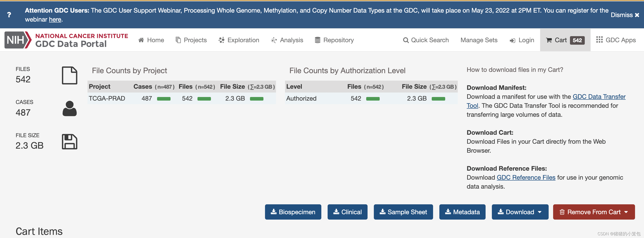
Task: Click the Project column header
Action: point(99,87)
